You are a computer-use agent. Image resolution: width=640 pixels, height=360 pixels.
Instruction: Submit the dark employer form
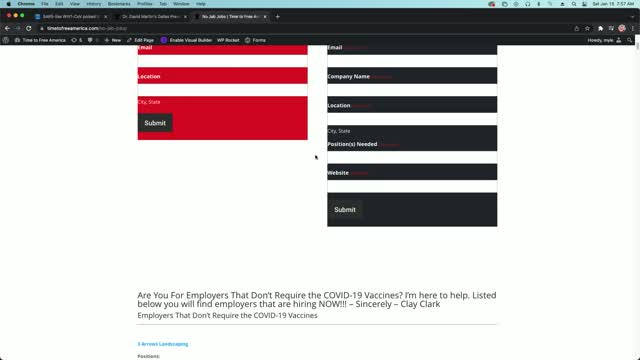(x=345, y=209)
